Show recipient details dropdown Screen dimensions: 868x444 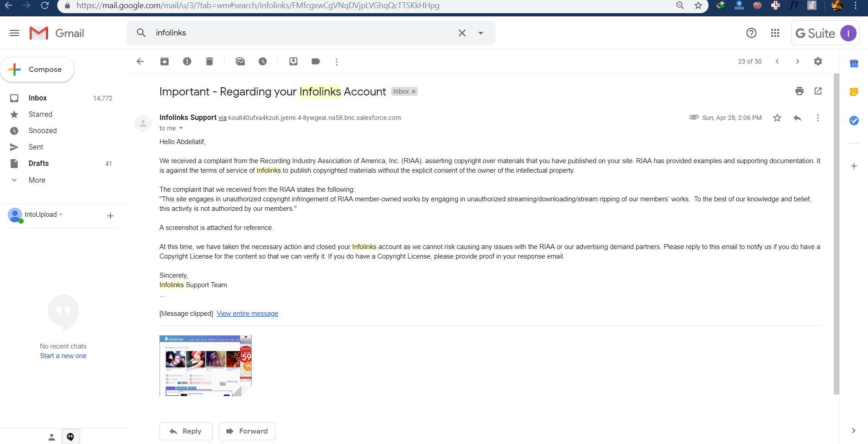coord(181,128)
